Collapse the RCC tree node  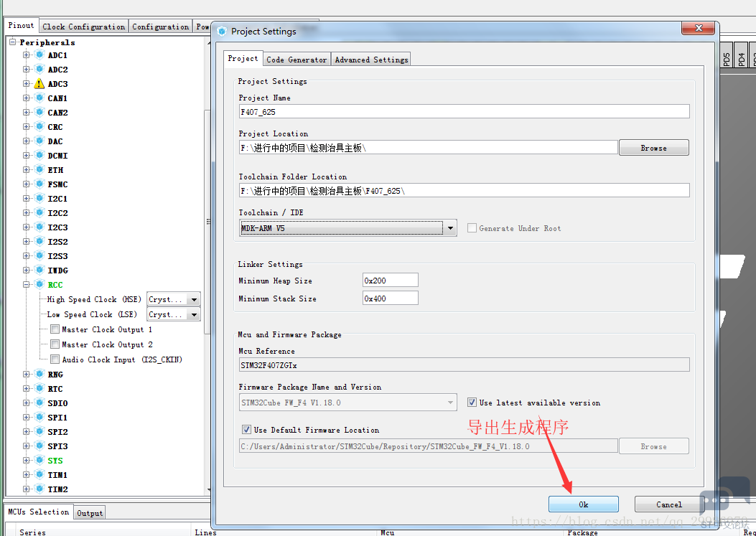click(x=26, y=284)
